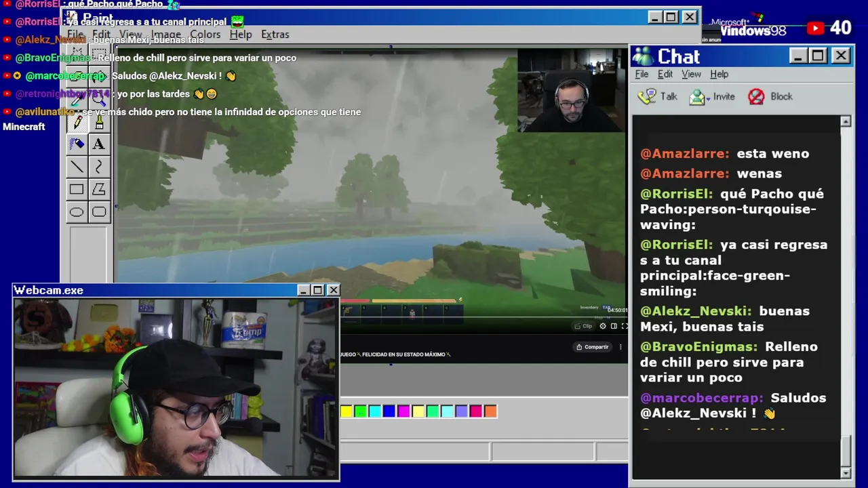The image size is (868, 488).
Task: Select the Rectangle shape tool
Action: tap(77, 190)
